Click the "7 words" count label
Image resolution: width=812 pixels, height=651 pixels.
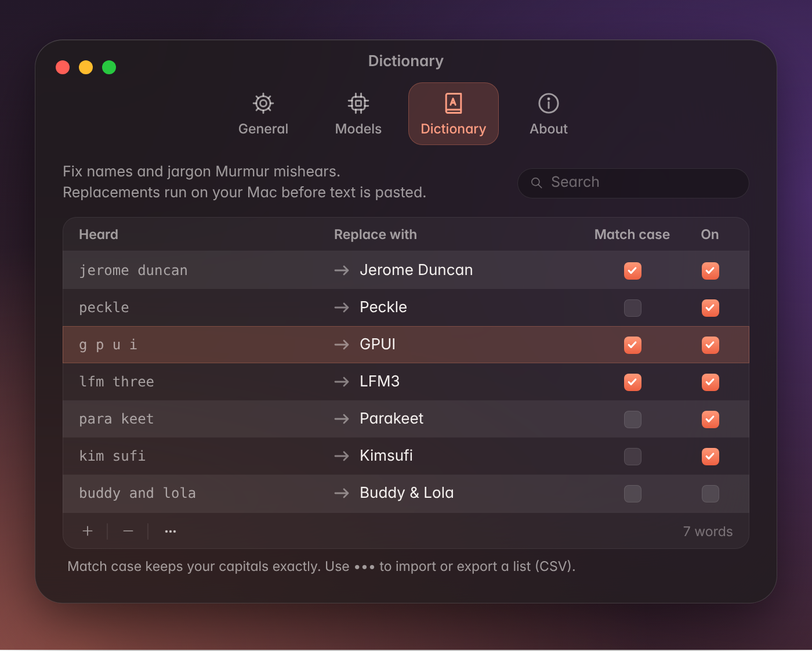point(708,531)
